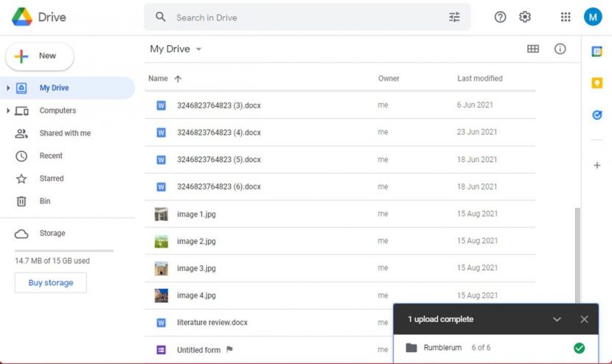Select file name 3246823764823 (6).docx
The width and height of the screenshot is (612, 364).
click(x=218, y=187)
